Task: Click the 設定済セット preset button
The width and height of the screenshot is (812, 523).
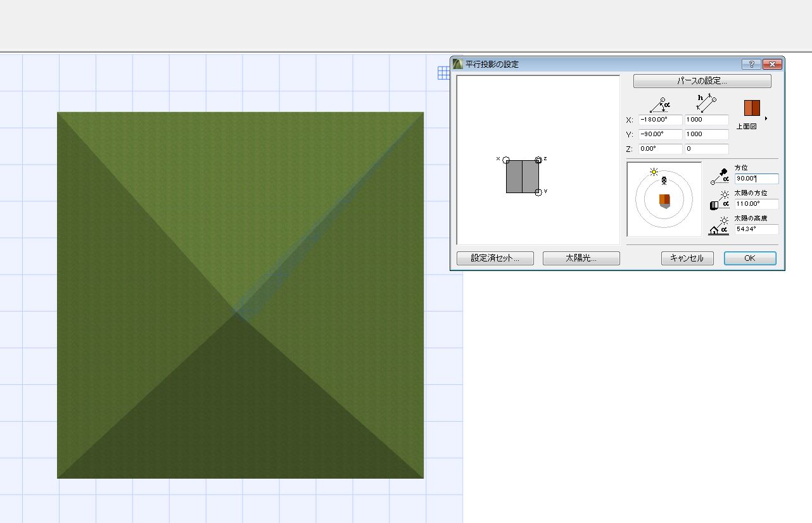Action: click(495, 258)
